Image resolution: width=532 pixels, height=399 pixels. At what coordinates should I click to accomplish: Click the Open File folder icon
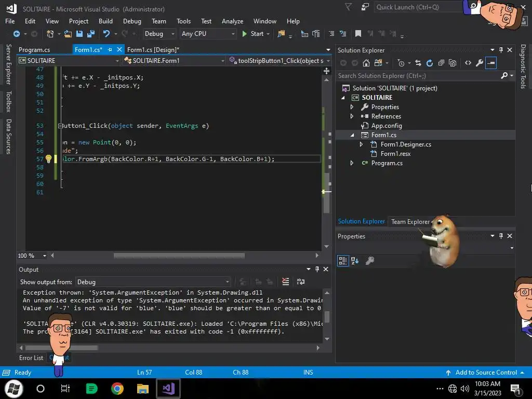tap(68, 34)
